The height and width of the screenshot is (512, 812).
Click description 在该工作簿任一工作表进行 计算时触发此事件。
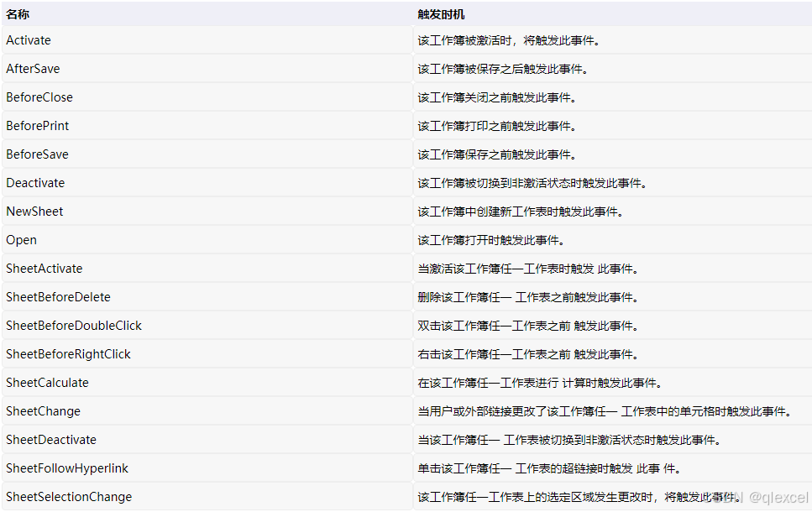[x=540, y=383]
